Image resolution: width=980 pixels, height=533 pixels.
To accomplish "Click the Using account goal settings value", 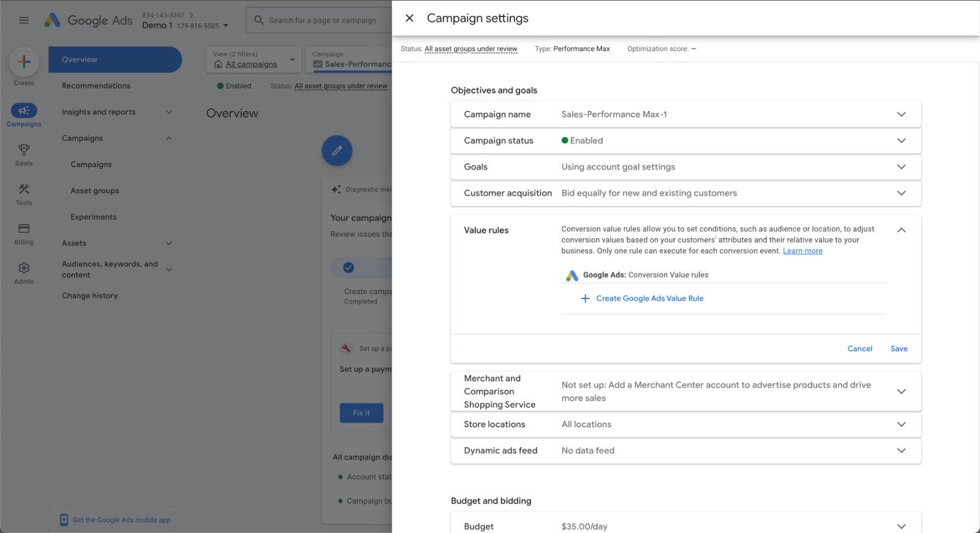I will [618, 167].
